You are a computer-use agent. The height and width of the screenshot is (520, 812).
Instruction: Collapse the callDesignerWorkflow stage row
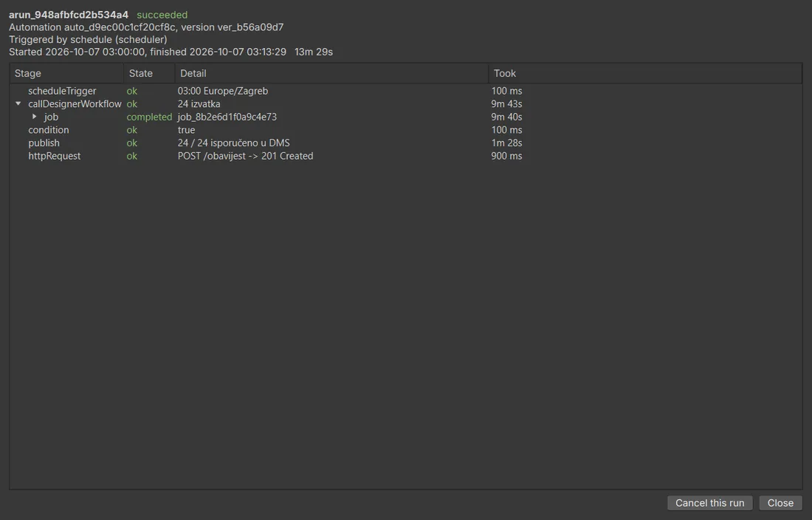pos(18,103)
